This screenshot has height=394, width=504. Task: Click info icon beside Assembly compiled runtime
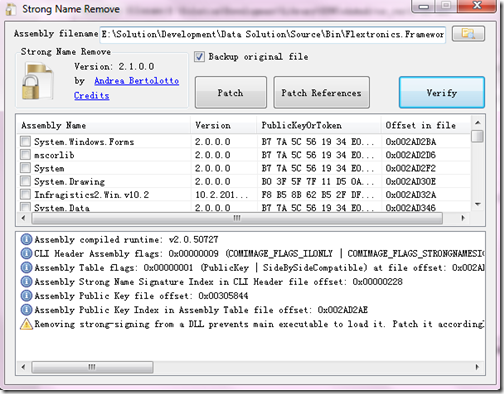coord(26,239)
